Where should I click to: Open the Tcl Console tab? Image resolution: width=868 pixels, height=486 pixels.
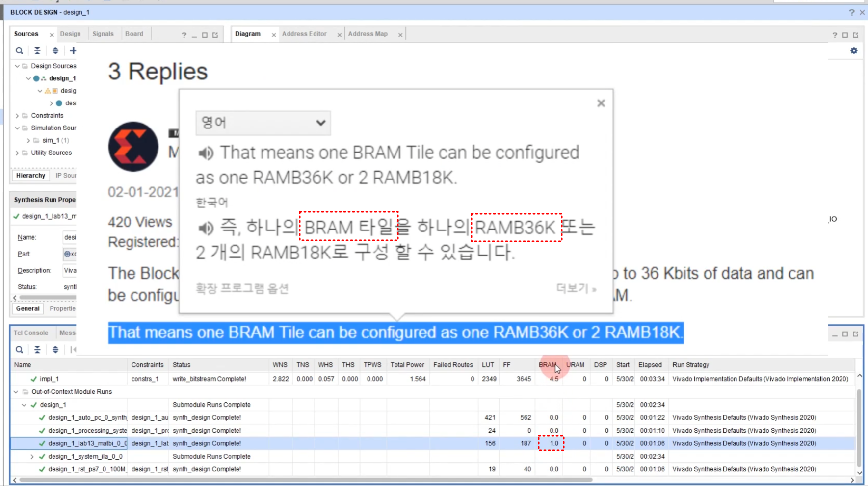31,333
